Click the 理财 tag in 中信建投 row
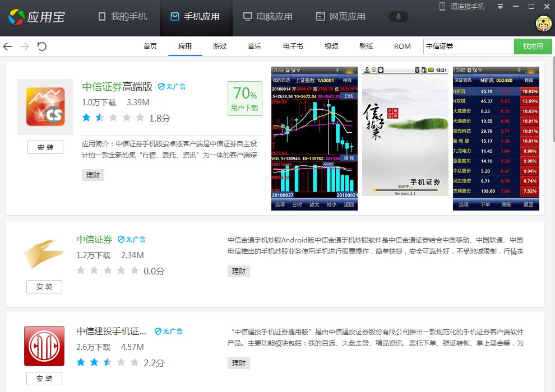The image size is (555, 392). 239,363
